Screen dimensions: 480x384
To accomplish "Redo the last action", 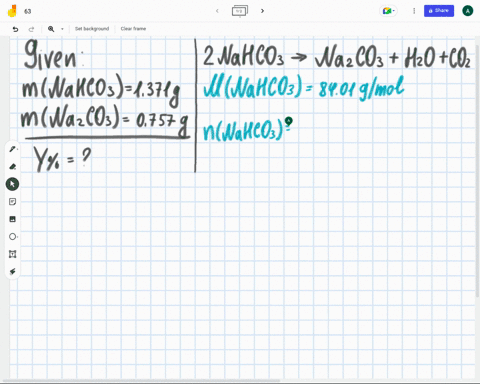I will pos(31,29).
